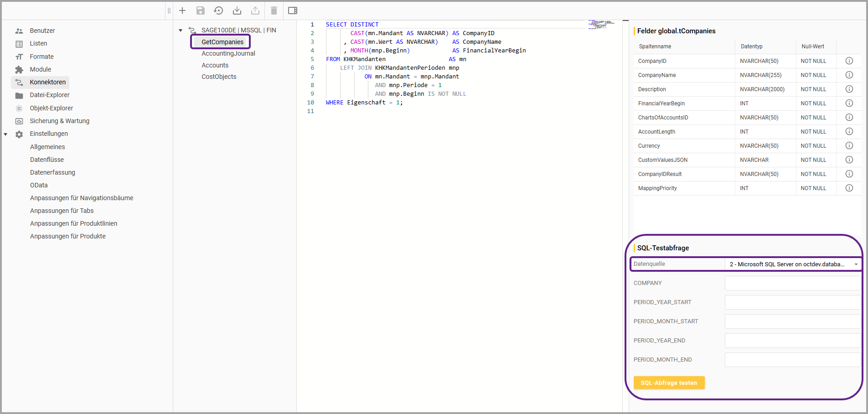Screen dimensions: 868x414
Task: Click the download import icon in toolbar
Action: [x=237, y=10]
